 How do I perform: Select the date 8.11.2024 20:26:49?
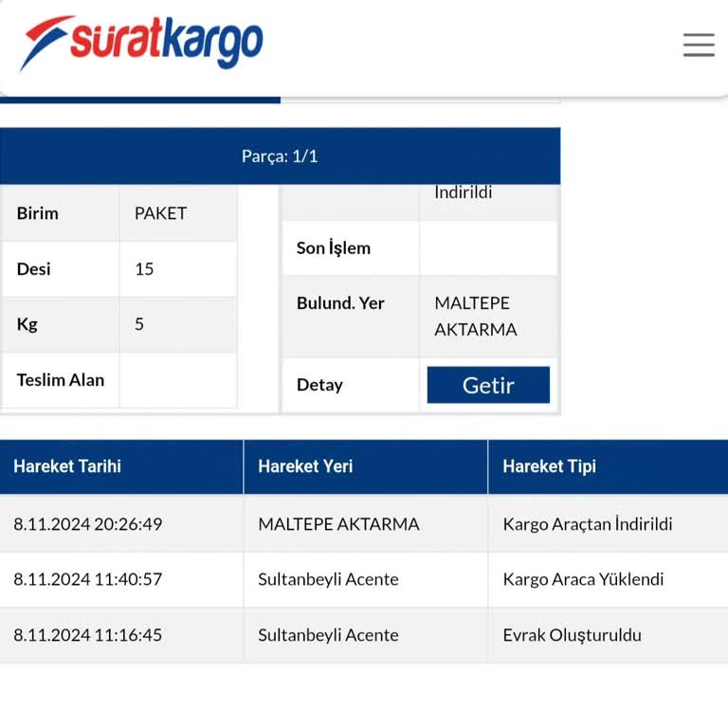tap(88, 524)
